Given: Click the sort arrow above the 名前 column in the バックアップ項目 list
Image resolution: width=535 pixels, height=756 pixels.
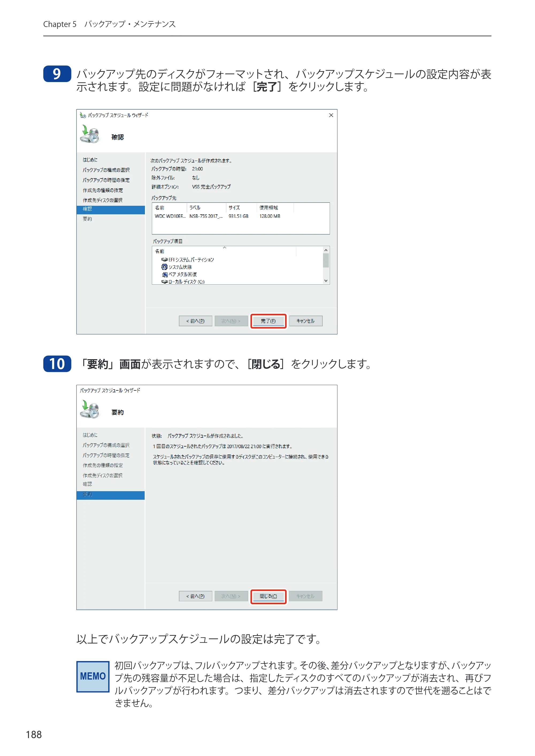Looking at the screenshot, I should (x=224, y=248).
